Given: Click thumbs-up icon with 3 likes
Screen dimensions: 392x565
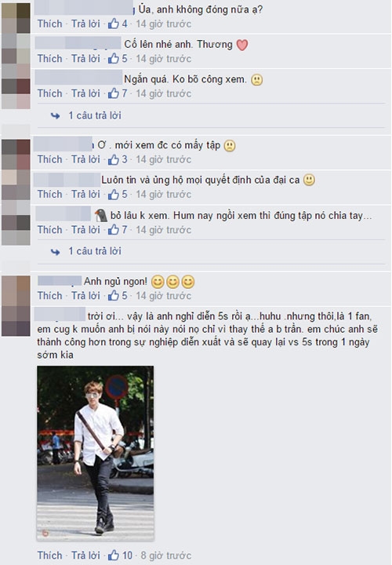Looking at the screenshot, I should point(114,159).
